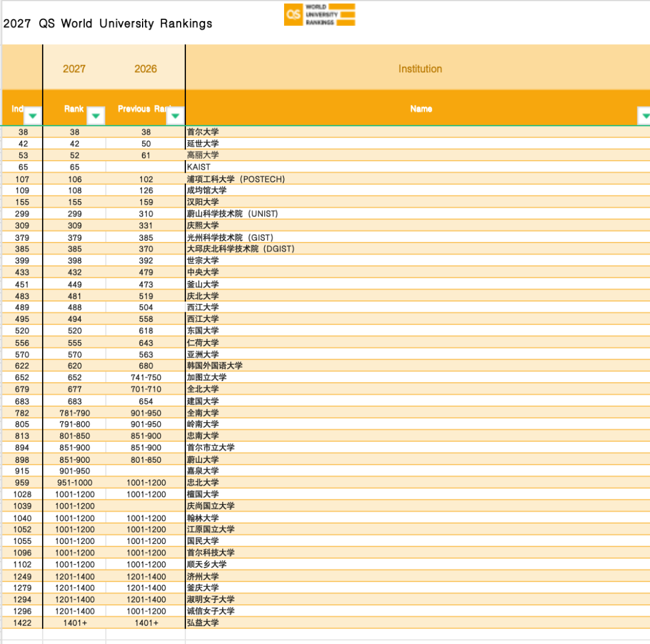The height and width of the screenshot is (644, 650).
Task: Select the cell '全北大学'
Action: 418,389
